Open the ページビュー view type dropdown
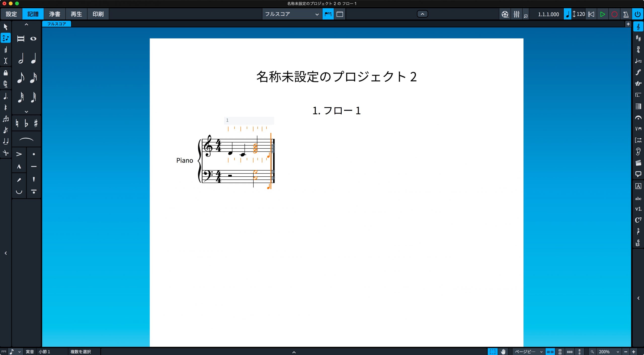644x355 pixels. (528, 352)
